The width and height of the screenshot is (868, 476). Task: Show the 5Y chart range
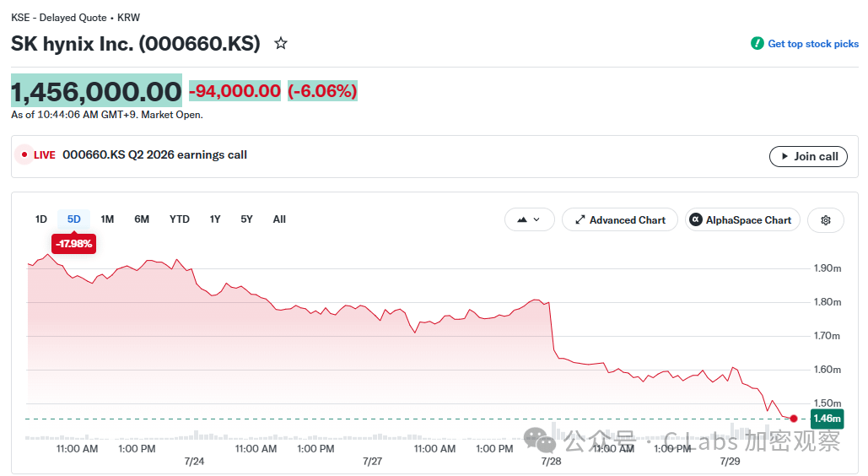(x=246, y=219)
